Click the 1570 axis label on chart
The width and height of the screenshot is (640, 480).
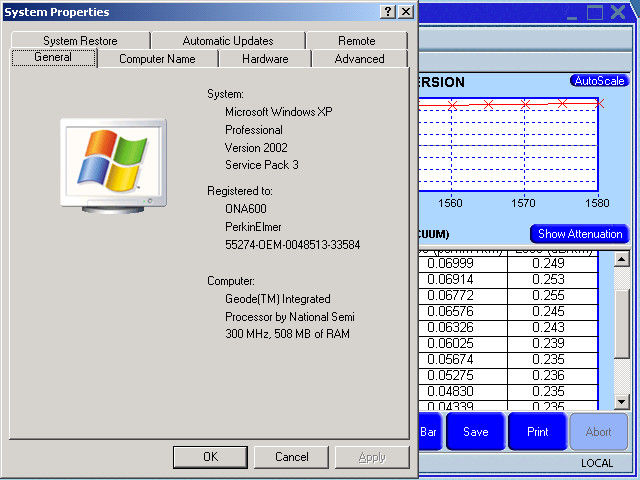(x=523, y=203)
